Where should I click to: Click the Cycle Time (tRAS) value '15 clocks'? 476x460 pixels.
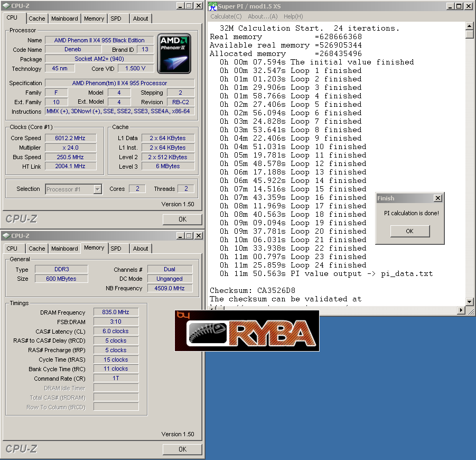click(116, 360)
